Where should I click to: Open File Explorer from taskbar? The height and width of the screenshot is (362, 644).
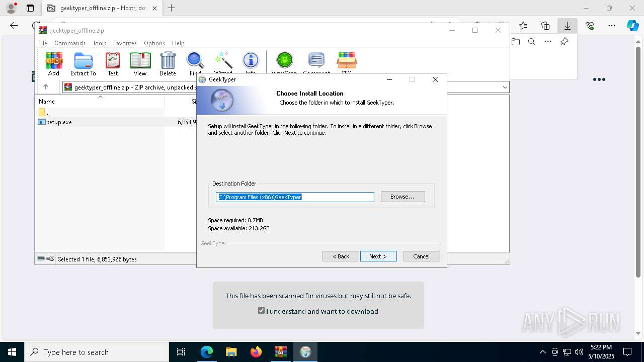231,352
